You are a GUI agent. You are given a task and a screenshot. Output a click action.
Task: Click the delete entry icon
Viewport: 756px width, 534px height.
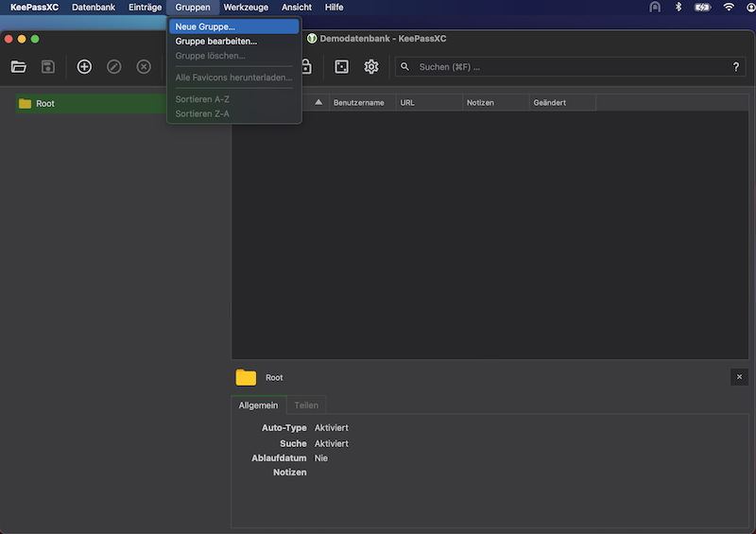(x=144, y=67)
